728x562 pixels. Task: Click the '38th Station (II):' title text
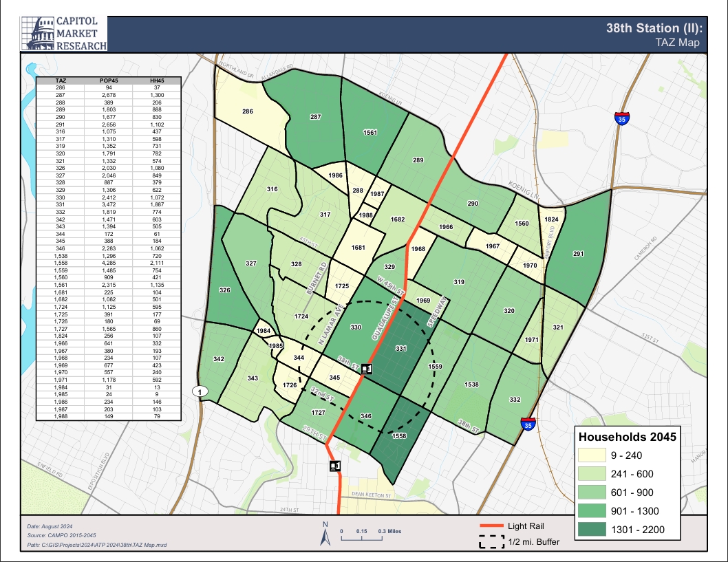click(x=654, y=29)
